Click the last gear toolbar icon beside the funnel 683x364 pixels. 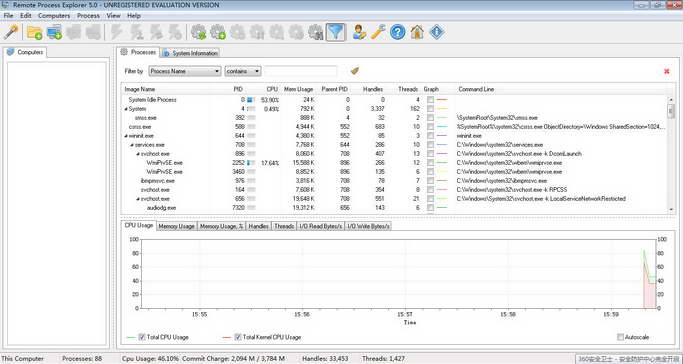(x=315, y=32)
